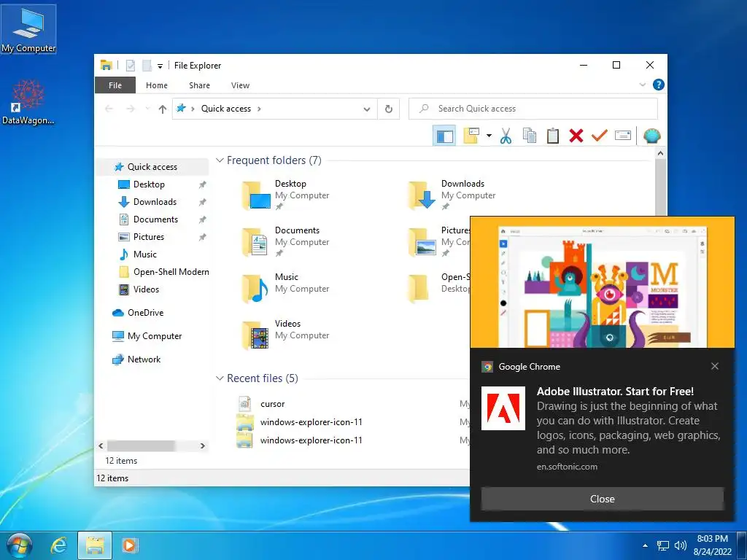747x560 pixels.
Task: Open the Customize Quick Access Toolbar dropdown
Action: pos(160,66)
